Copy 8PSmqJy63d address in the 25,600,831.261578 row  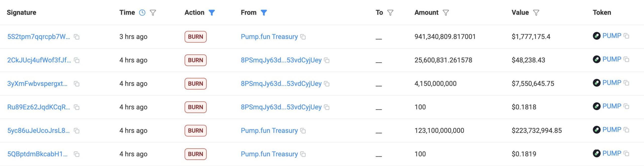(327, 60)
